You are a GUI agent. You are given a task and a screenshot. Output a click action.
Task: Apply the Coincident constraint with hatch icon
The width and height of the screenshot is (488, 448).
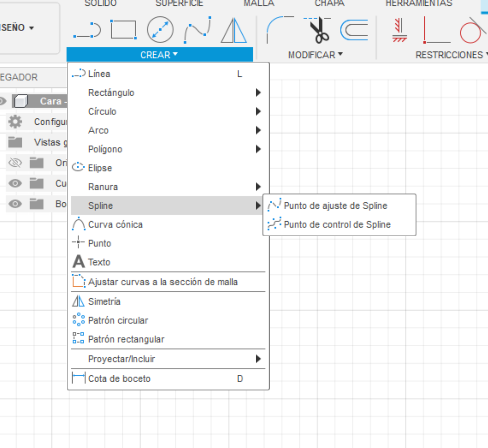click(x=399, y=30)
